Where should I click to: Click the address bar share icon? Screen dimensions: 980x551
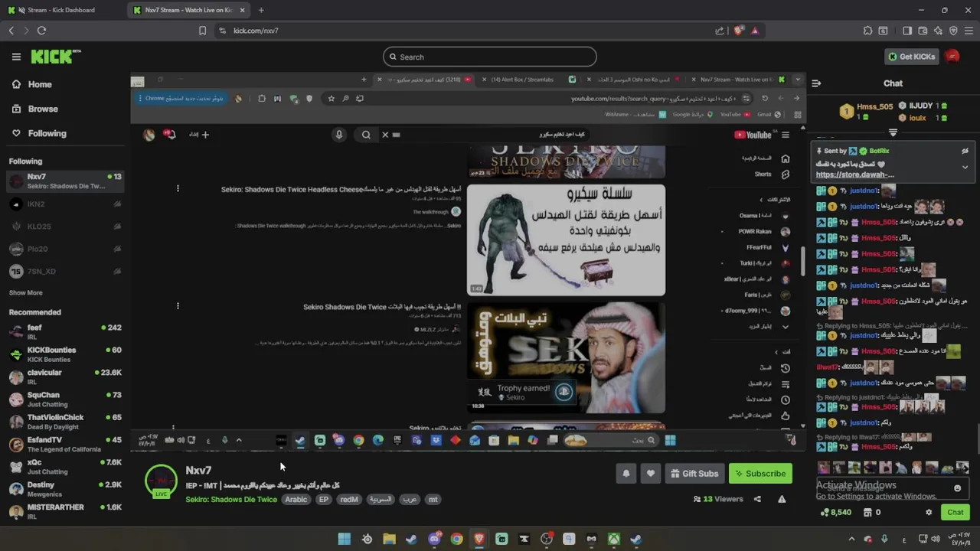click(720, 31)
